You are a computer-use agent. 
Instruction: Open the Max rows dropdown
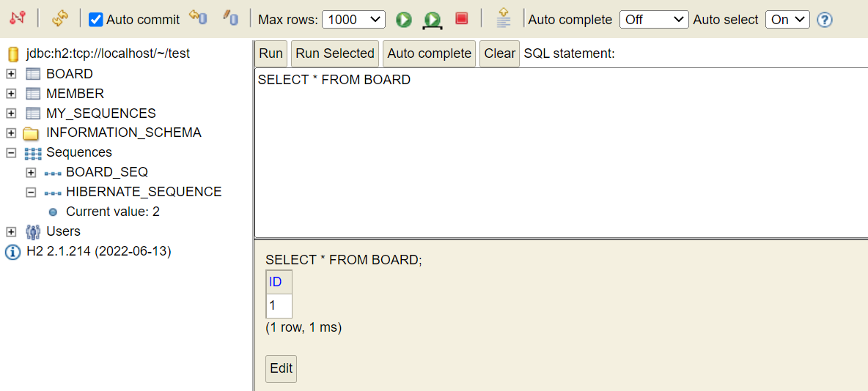tap(354, 19)
